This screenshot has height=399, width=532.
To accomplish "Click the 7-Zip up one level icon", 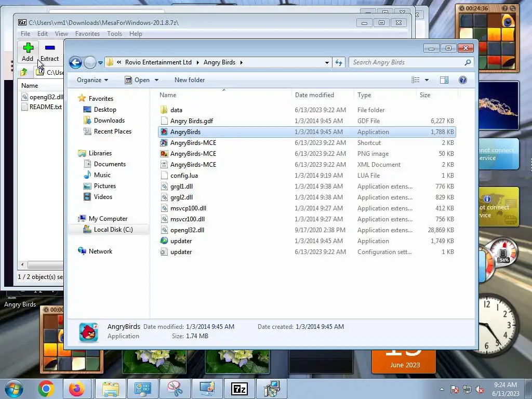I will [24, 72].
